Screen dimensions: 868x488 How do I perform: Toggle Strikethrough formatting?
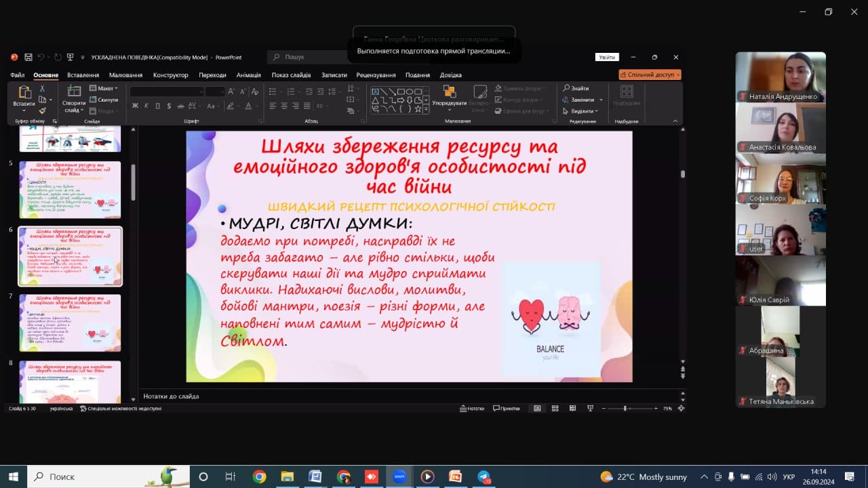180,106
